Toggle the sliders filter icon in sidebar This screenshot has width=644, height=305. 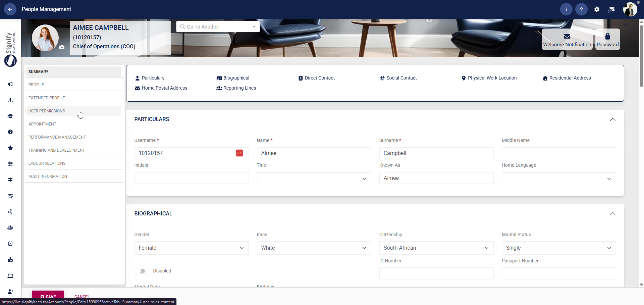pyautogui.click(x=10, y=163)
